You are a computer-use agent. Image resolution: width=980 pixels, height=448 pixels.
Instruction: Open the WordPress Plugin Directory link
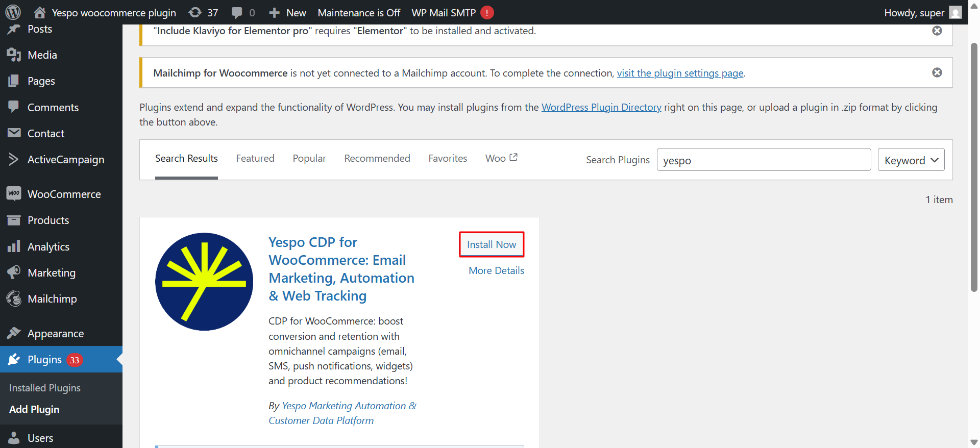pos(601,107)
